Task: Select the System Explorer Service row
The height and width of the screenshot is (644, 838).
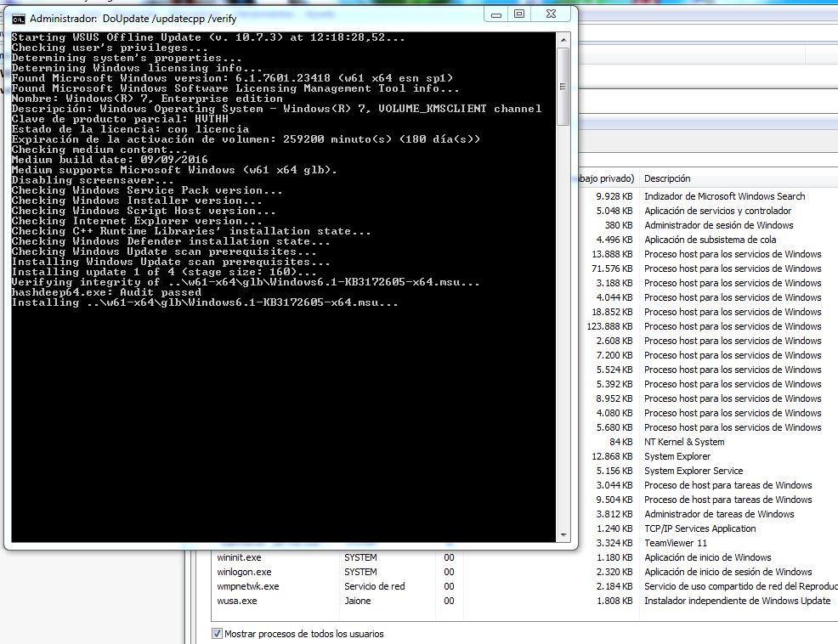Action: [x=693, y=471]
